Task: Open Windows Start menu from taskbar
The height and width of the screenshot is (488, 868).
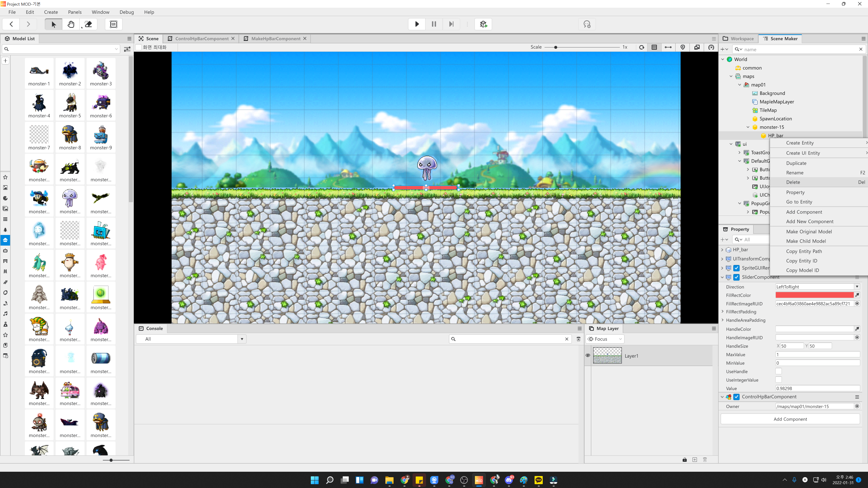Action: [x=315, y=480]
